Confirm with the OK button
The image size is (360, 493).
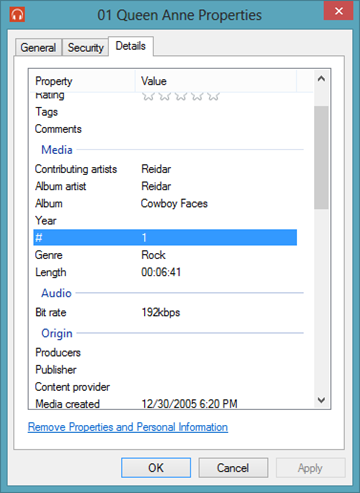[156, 468]
